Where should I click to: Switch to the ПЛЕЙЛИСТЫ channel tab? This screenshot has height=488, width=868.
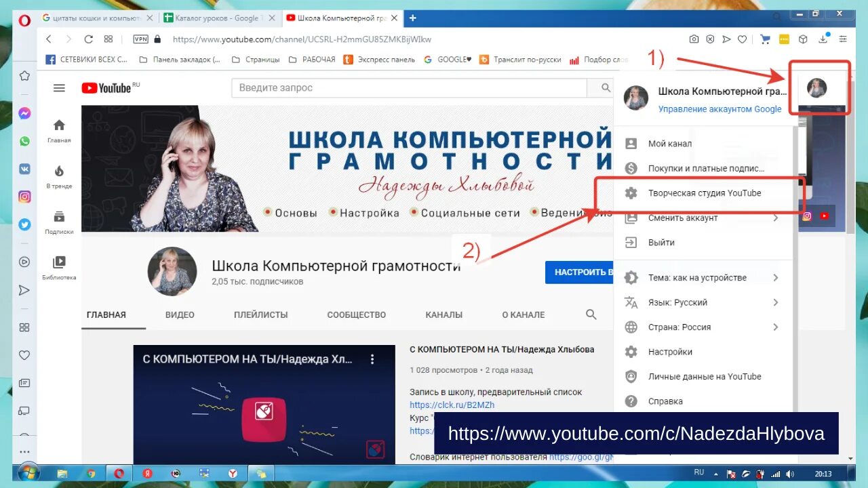261,314
